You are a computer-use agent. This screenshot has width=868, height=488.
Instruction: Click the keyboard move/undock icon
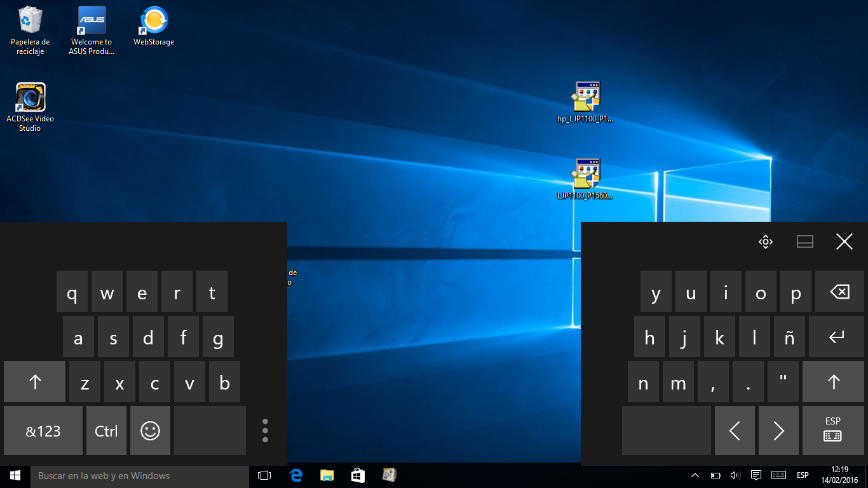(x=765, y=241)
